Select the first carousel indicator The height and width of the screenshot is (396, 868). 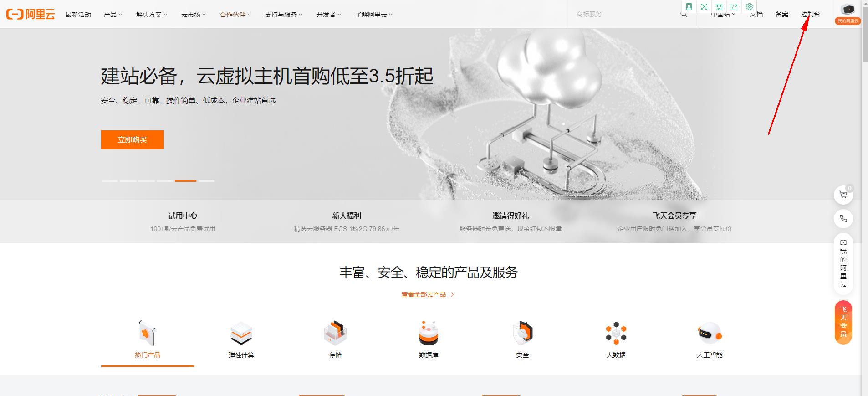(x=110, y=181)
